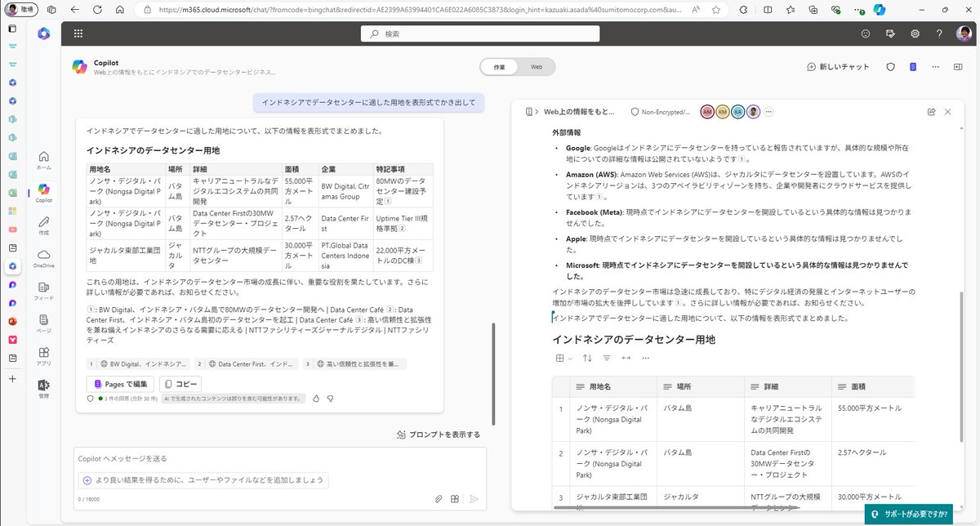Switch to the 作業 (Work) mode toggle
This screenshot has height=526, width=980.
point(499,67)
